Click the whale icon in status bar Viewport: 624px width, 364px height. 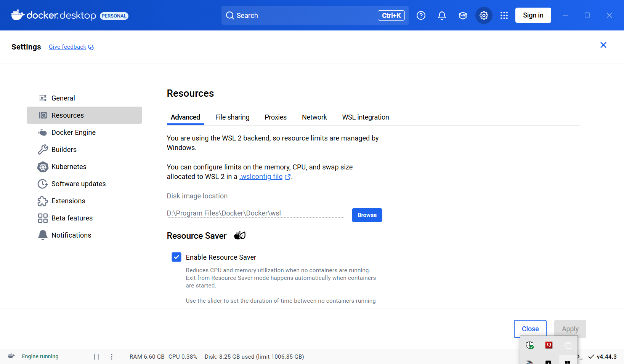11,356
